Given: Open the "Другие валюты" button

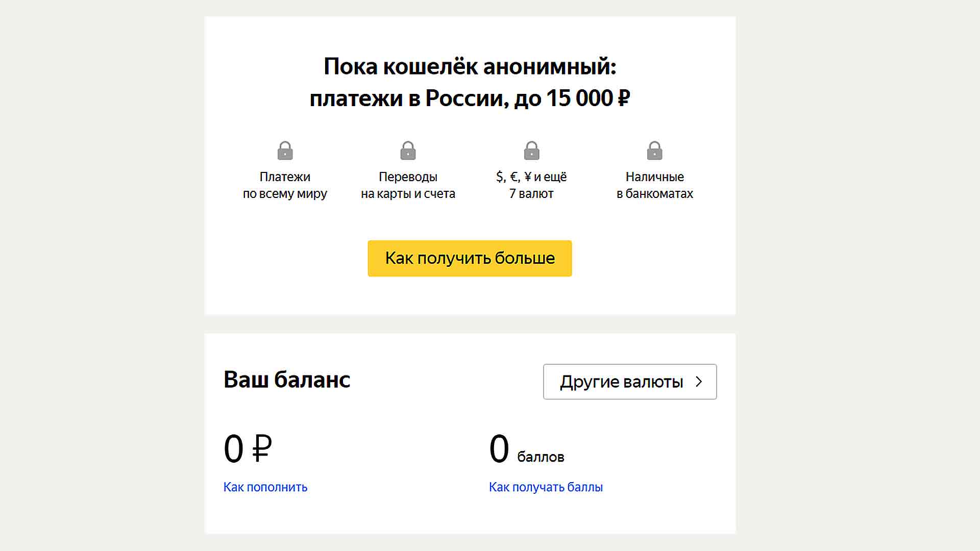Looking at the screenshot, I should (621, 382).
